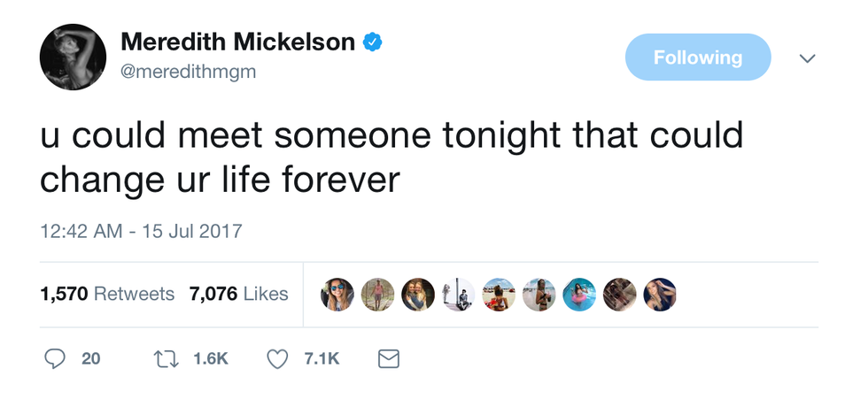Viewport: 868px width, 399px height.
Task: View the 7,076 Likes list
Action: [239, 295]
